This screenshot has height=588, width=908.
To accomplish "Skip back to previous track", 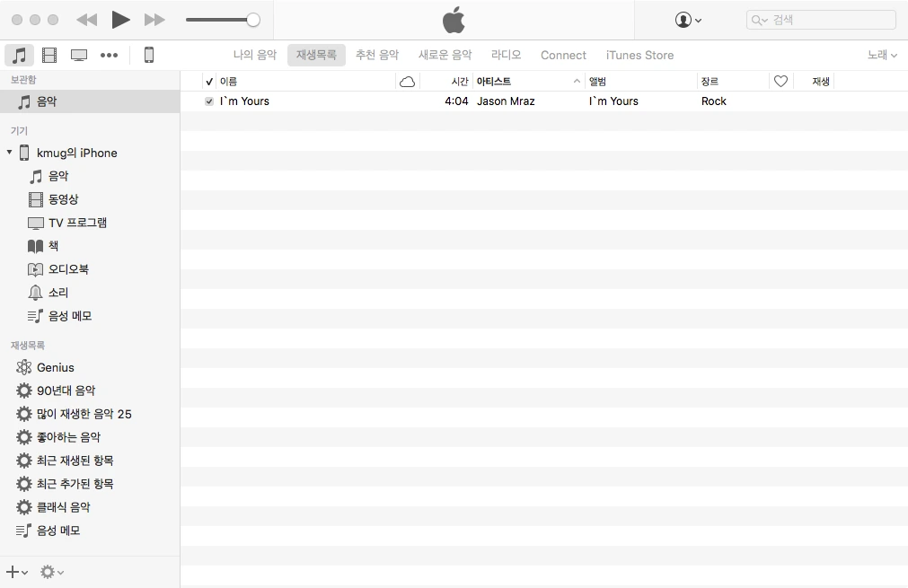I will coord(87,20).
